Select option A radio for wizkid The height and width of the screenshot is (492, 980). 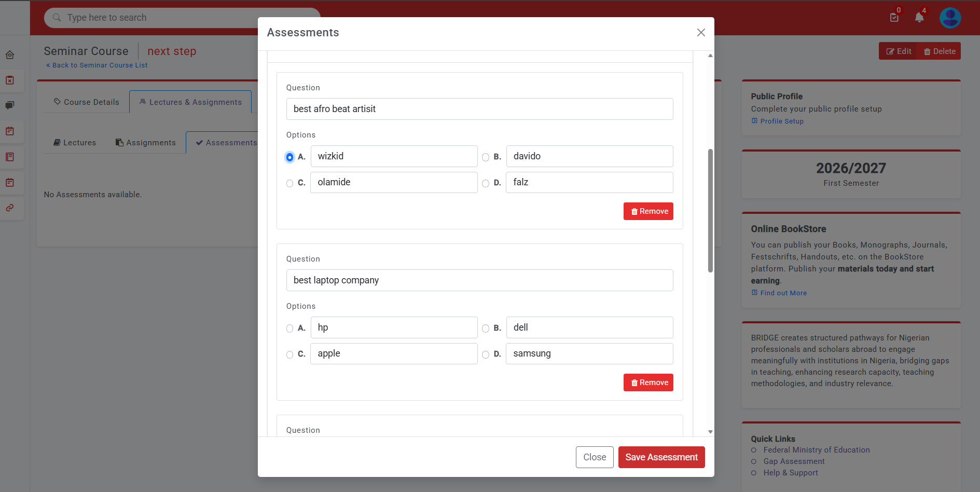289,157
